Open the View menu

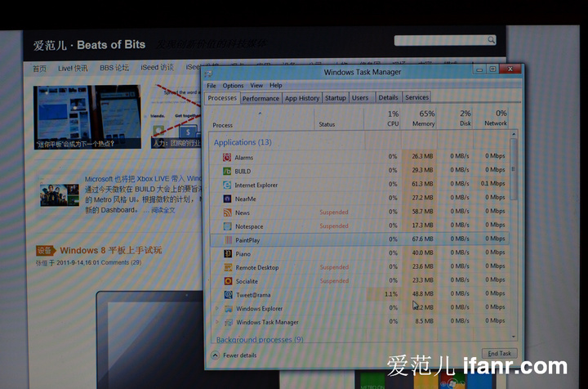point(256,85)
